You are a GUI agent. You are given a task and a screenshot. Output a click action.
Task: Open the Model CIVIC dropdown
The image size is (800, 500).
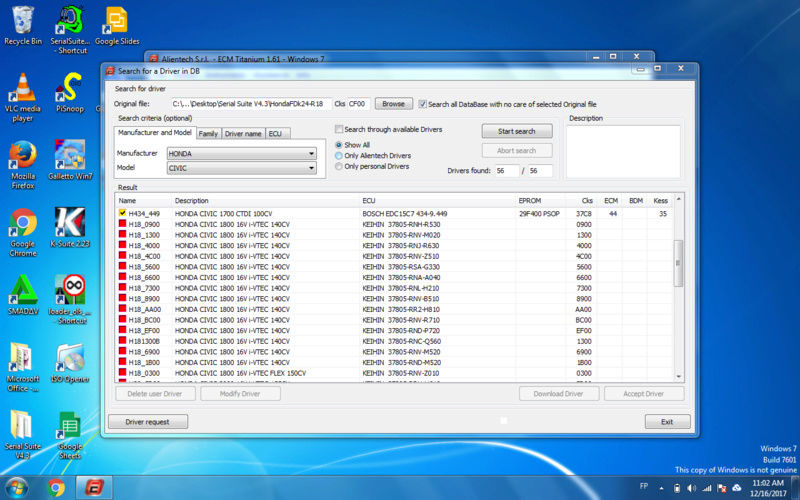point(241,168)
